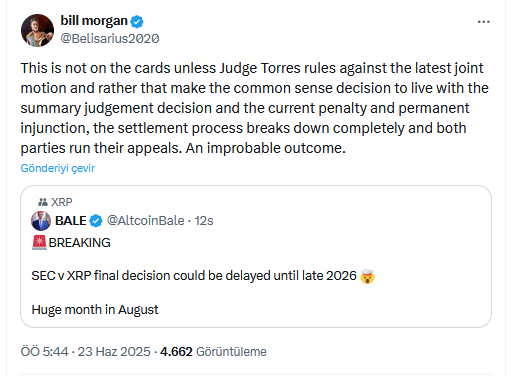This screenshot has width=518, height=376.
Task: Click the ÖÖ 5:44 · 23 Haz 2025 timestamp
Action: coord(86,352)
